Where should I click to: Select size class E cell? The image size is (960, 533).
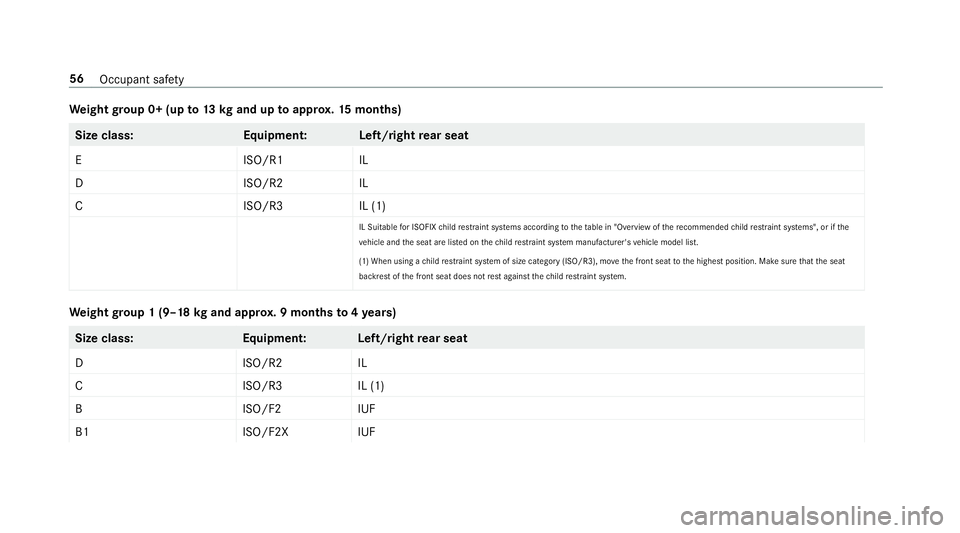78,160
